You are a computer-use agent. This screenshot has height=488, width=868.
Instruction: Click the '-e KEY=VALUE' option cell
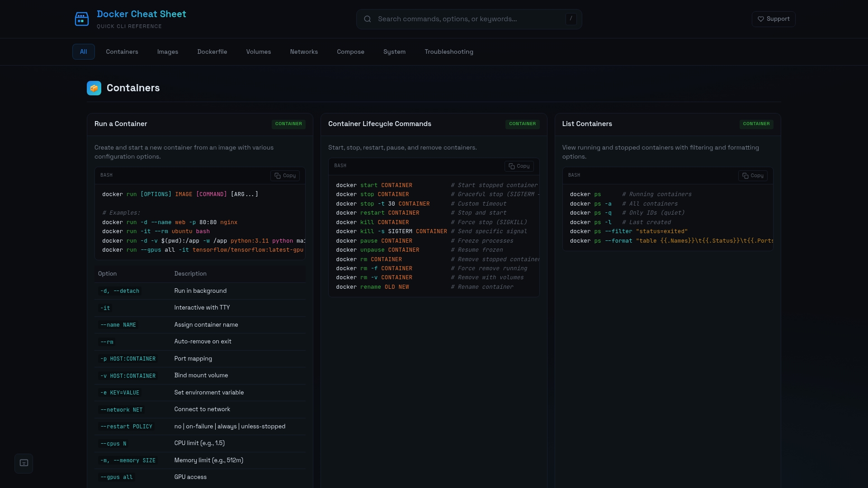click(x=120, y=393)
